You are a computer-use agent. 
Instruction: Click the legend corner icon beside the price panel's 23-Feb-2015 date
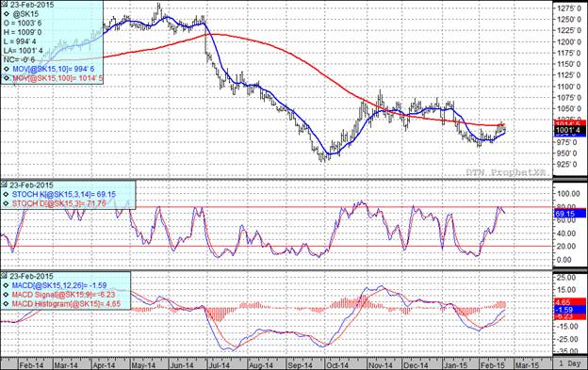(x=4, y=5)
